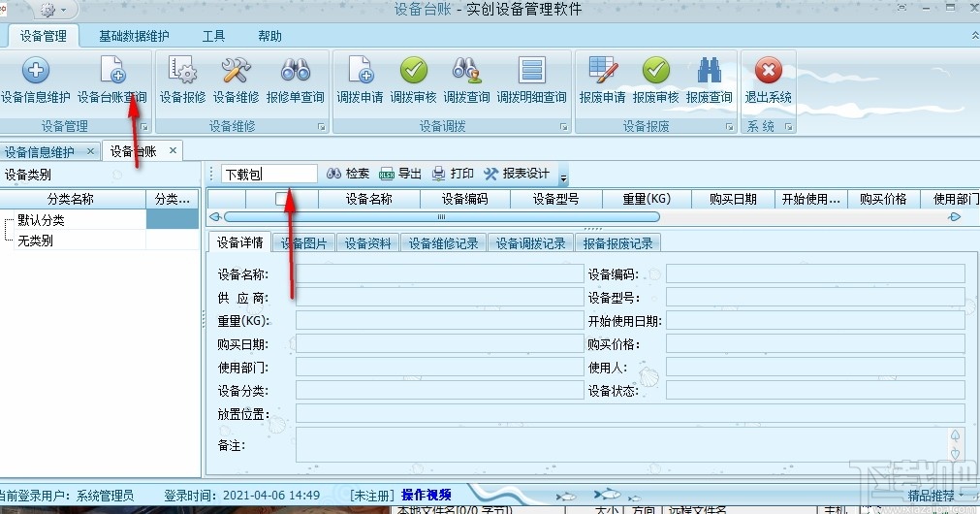Click the 备注 scroll up arrow
This screenshot has height=514, width=980.
coord(955,435)
